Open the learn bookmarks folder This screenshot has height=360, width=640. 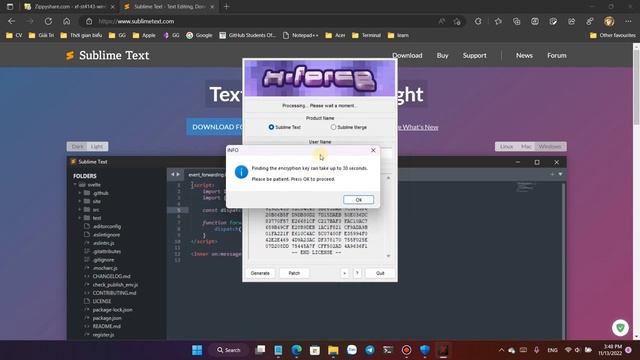click(x=398, y=36)
